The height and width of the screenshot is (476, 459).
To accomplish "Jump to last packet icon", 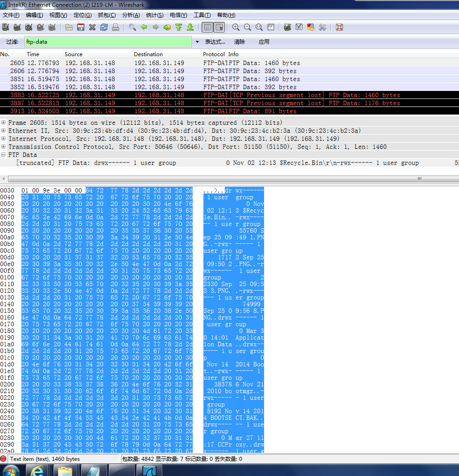I will 190,27.
